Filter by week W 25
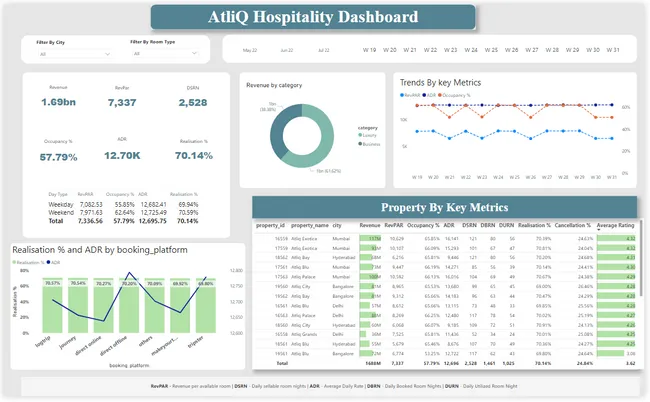The width and height of the screenshot is (650, 402). point(491,50)
